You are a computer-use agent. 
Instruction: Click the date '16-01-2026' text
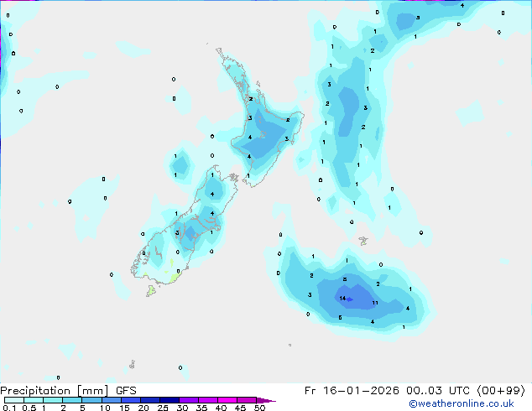[361, 391]
